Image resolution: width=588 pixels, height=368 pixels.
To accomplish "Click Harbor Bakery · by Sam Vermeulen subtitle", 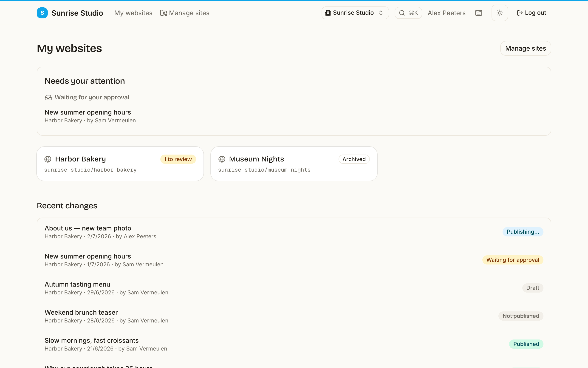I will (x=90, y=121).
